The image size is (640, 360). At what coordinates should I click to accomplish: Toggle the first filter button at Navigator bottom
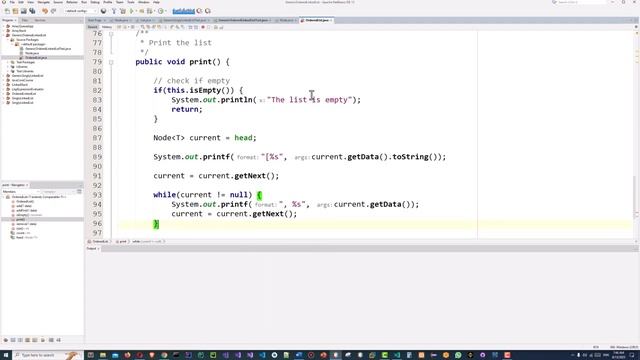pyautogui.click(x=6, y=340)
